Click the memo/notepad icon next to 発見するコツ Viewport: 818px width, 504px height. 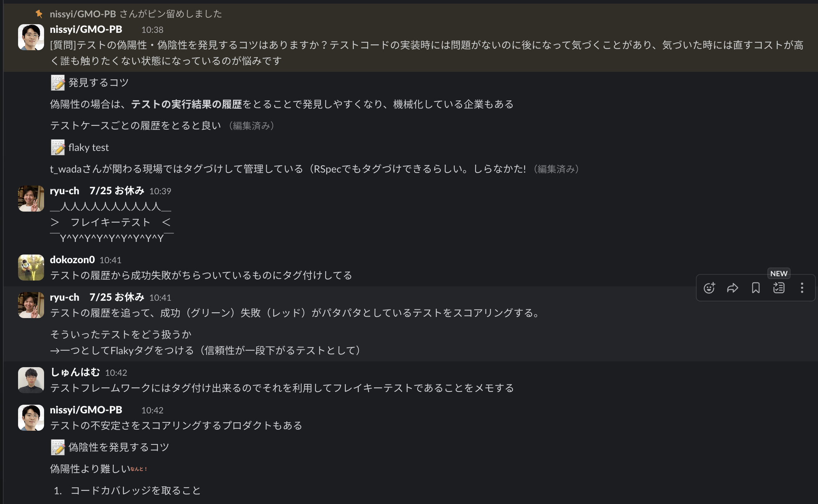tap(56, 82)
